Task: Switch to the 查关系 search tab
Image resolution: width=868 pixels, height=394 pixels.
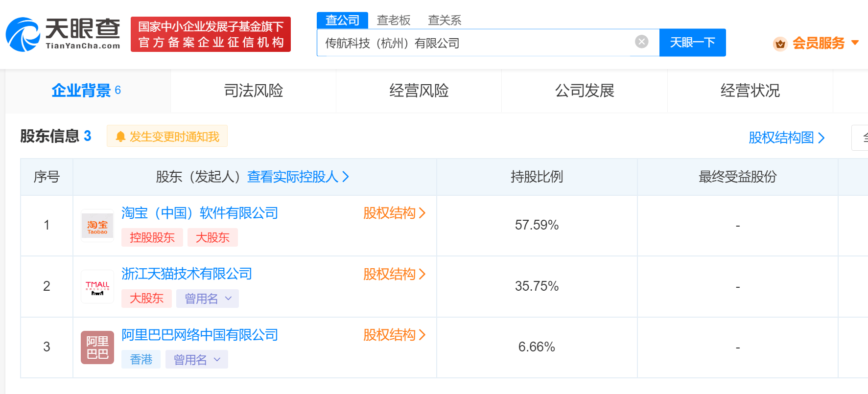Action: point(445,21)
